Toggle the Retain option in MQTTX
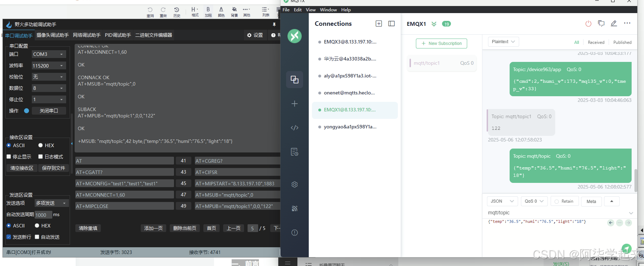The image size is (644, 266). [564, 201]
